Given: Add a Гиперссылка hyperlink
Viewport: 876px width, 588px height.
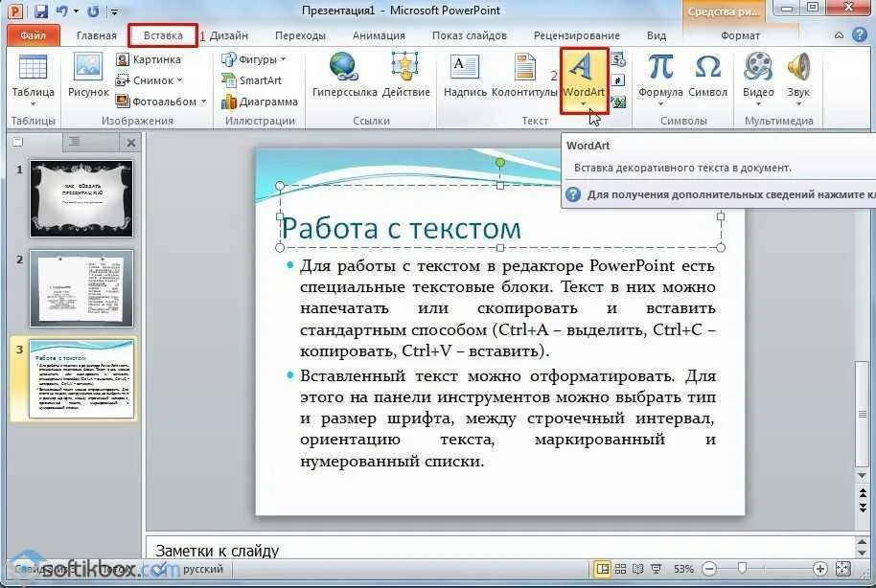Looking at the screenshot, I should click(344, 76).
